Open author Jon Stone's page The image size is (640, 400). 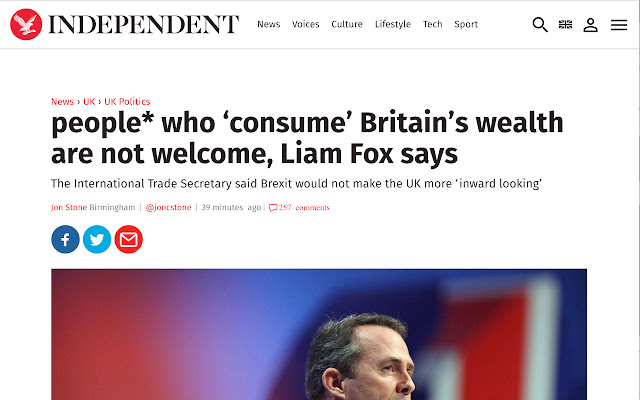tap(69, 207)
